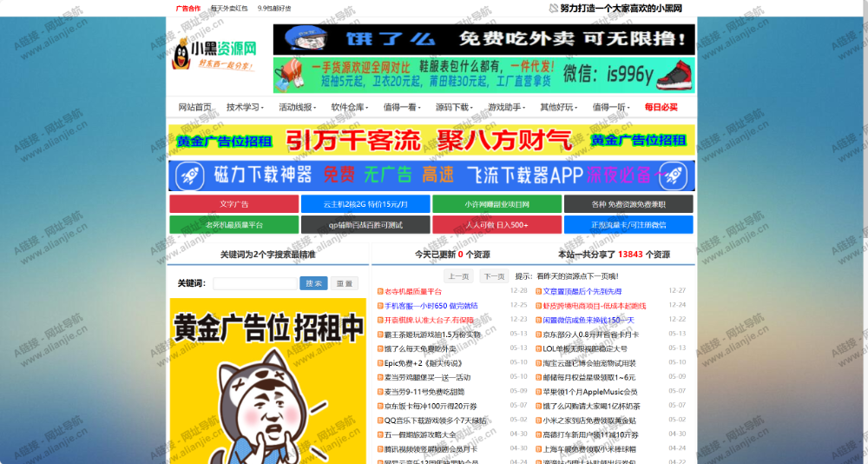Click the 13843 total resources count
The width and height of the screenshot is (868, 464).
pos(630,255)
